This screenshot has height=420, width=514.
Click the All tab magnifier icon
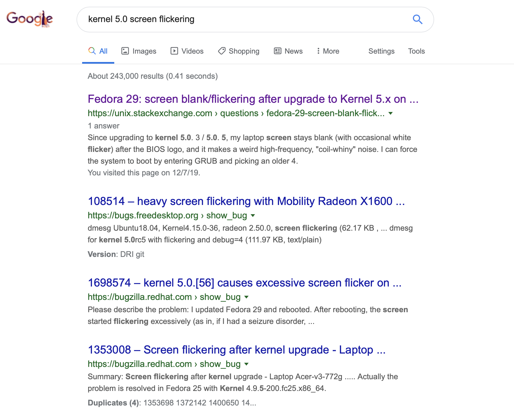click(92, 51)
